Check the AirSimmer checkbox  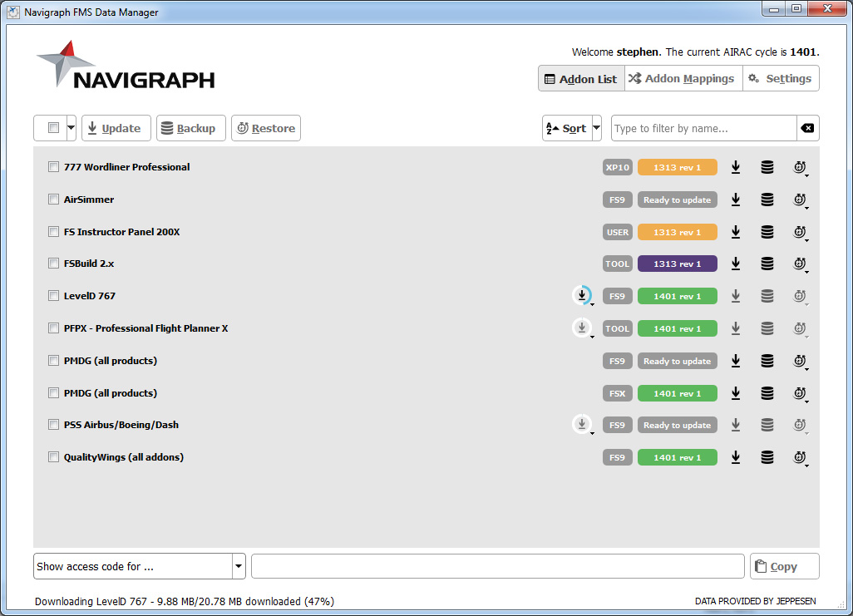pyautogui.click(x=54, y=200)
